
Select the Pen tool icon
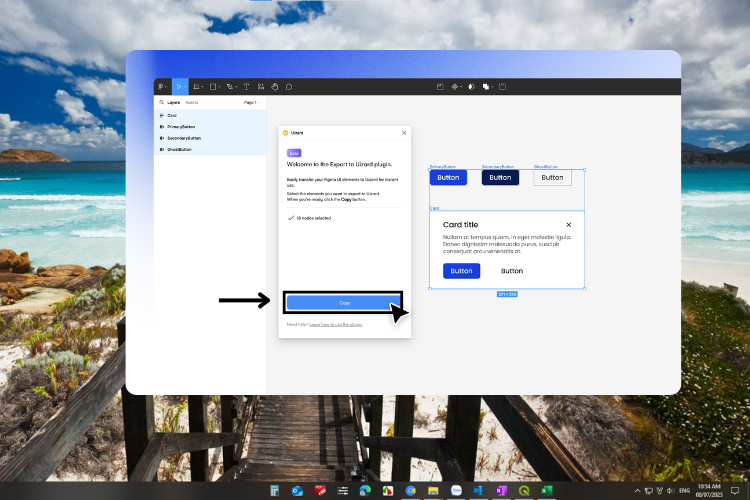coord(230,87)
